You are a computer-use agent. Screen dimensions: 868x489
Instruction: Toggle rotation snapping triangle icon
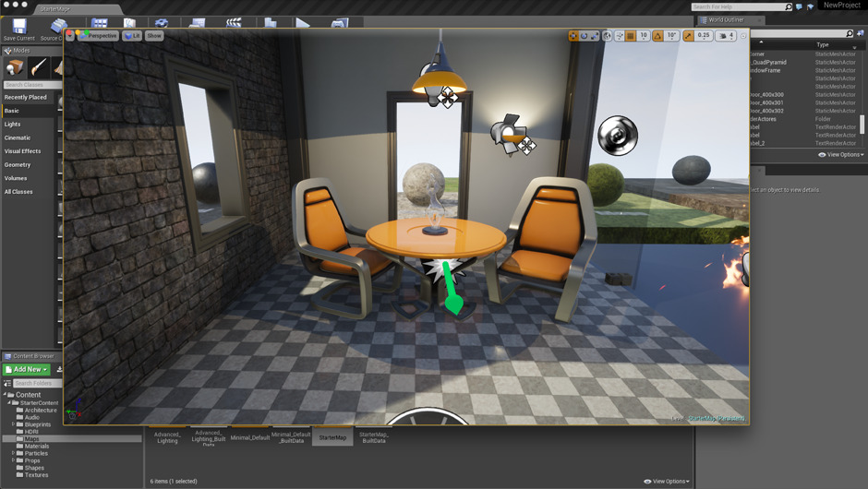point(657,35)
